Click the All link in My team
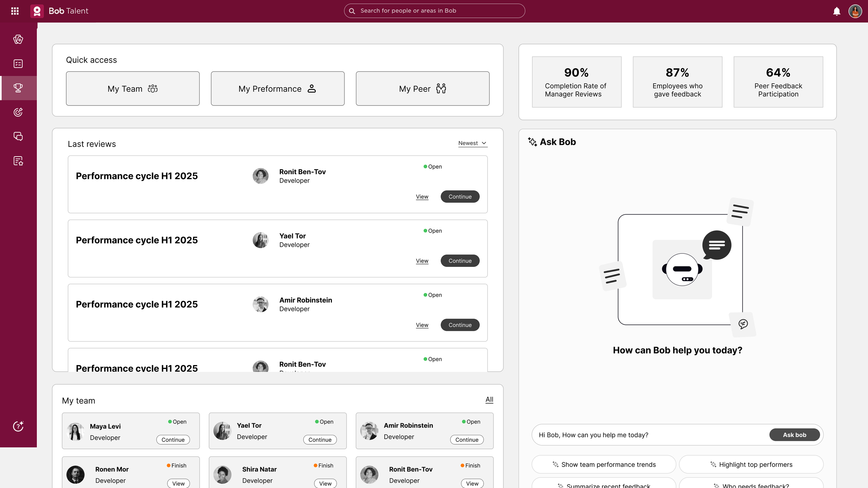 tap(489, 399)
